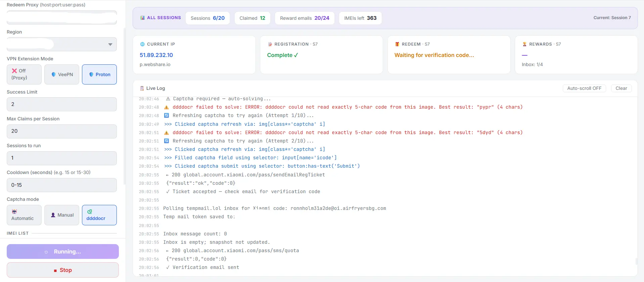Click the warning icon on the 20:02:51 ddddocr error
This screenshot has width=644, height=282.
coord(167,133)
